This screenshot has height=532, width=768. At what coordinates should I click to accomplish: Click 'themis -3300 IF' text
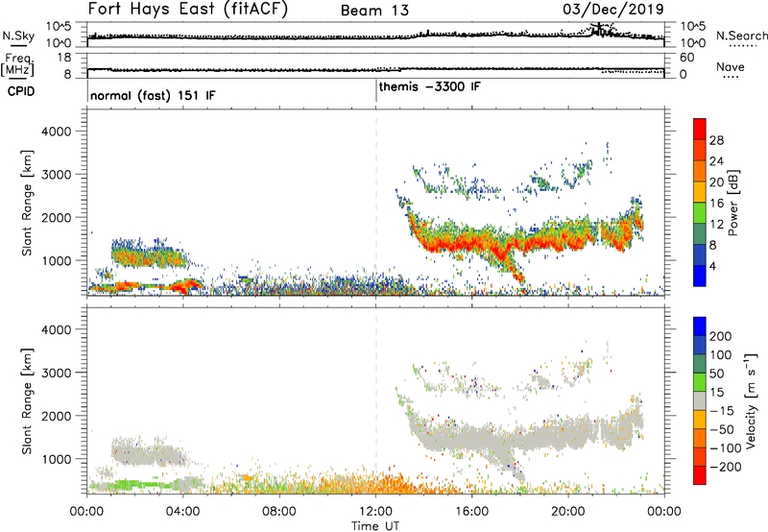[x=429, y=86]
